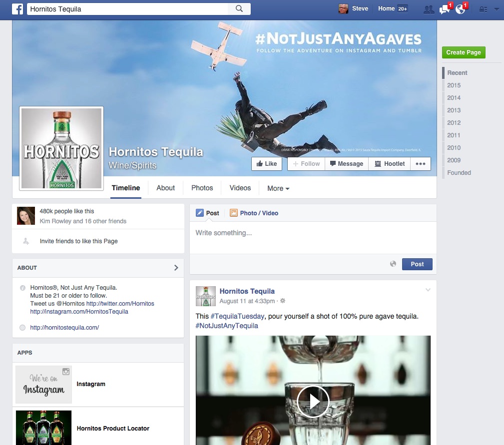Click the Post pencil icon
This screenshot has height=445, width=504.
click(x=200, y=213)
